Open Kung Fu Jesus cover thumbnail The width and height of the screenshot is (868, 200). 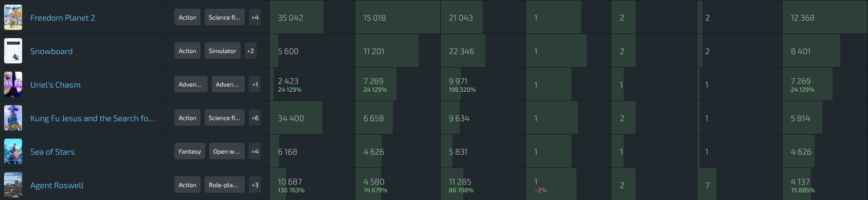click(13, 118)
